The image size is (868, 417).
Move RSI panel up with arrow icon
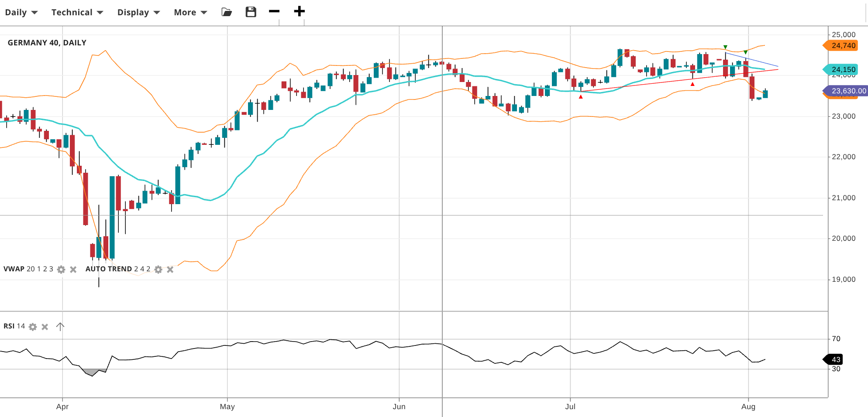pos(60,327)
